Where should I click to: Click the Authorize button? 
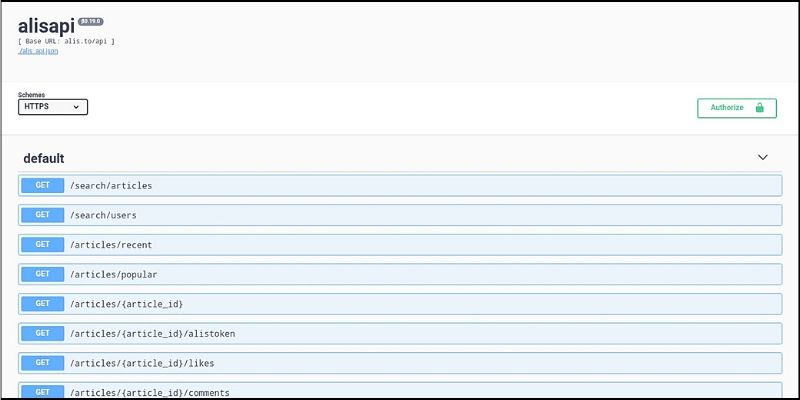(736, 108)
